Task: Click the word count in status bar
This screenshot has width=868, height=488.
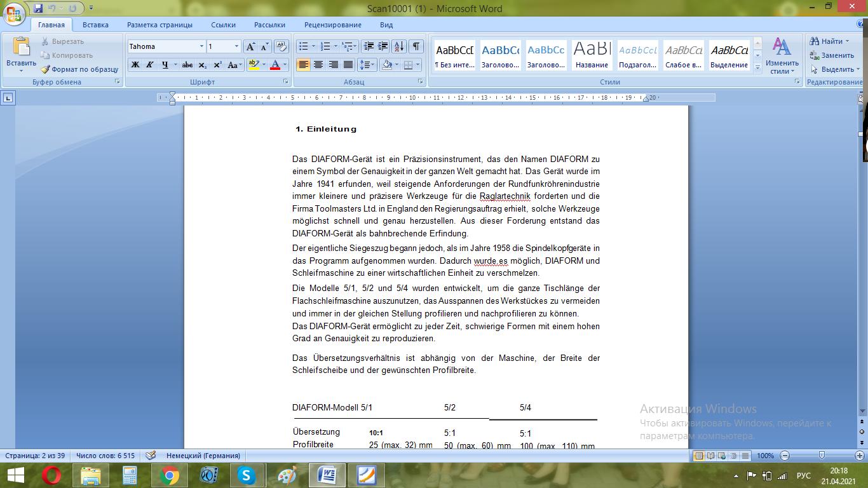Action: (105, 456)
